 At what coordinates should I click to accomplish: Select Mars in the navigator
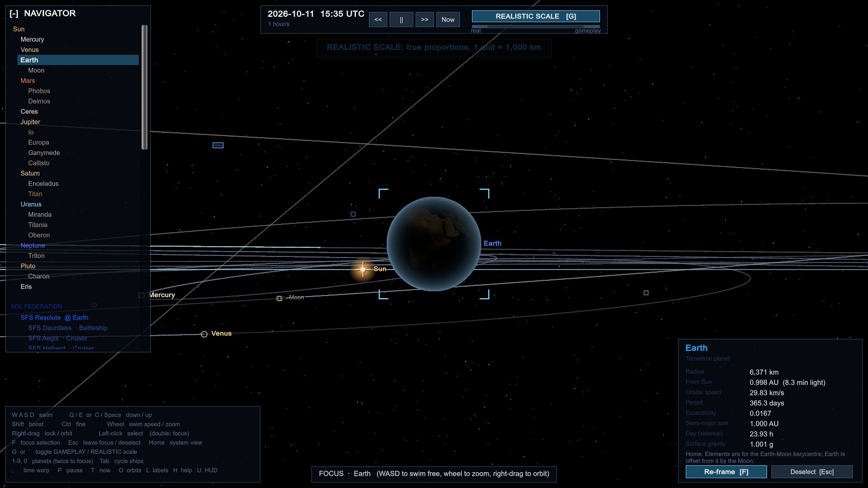tap(28, 81)
